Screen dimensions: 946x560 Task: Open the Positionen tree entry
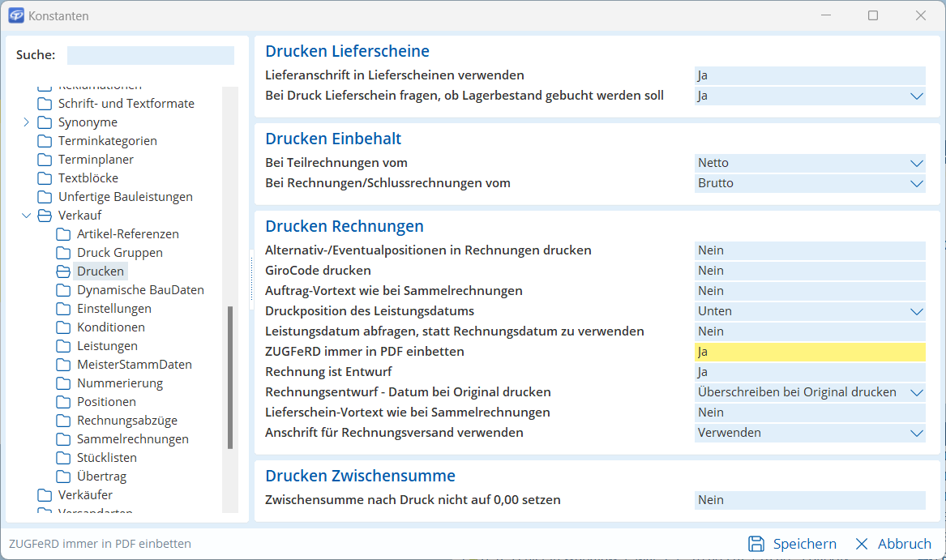[x=106, y=402]
